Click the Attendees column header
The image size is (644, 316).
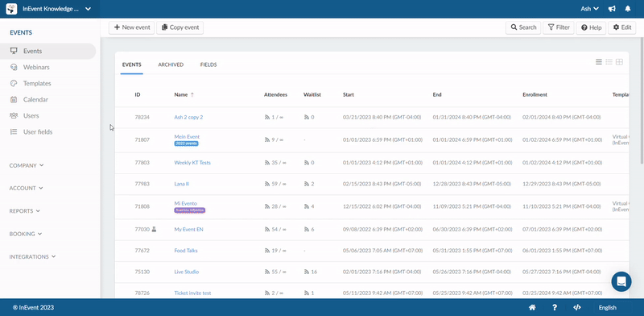point(275,94)
